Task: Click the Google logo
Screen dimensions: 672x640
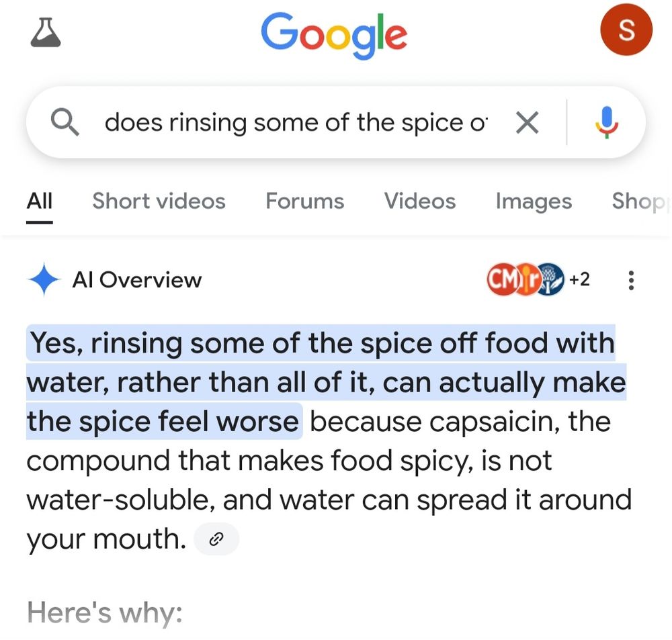Action: click(334, 34)
